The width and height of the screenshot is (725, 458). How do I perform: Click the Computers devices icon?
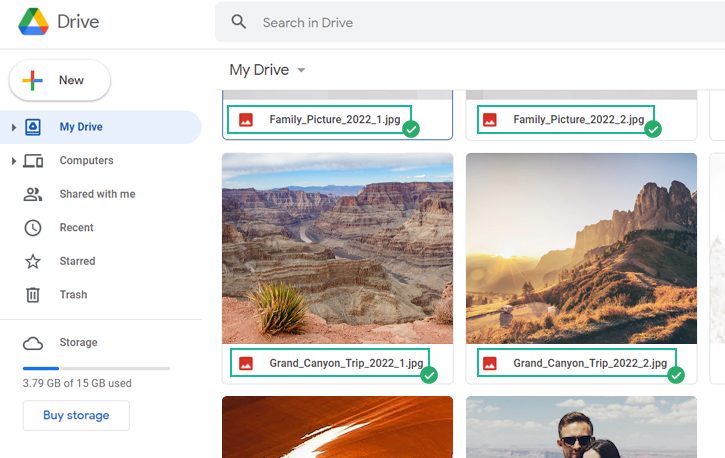tap(33, 161)
